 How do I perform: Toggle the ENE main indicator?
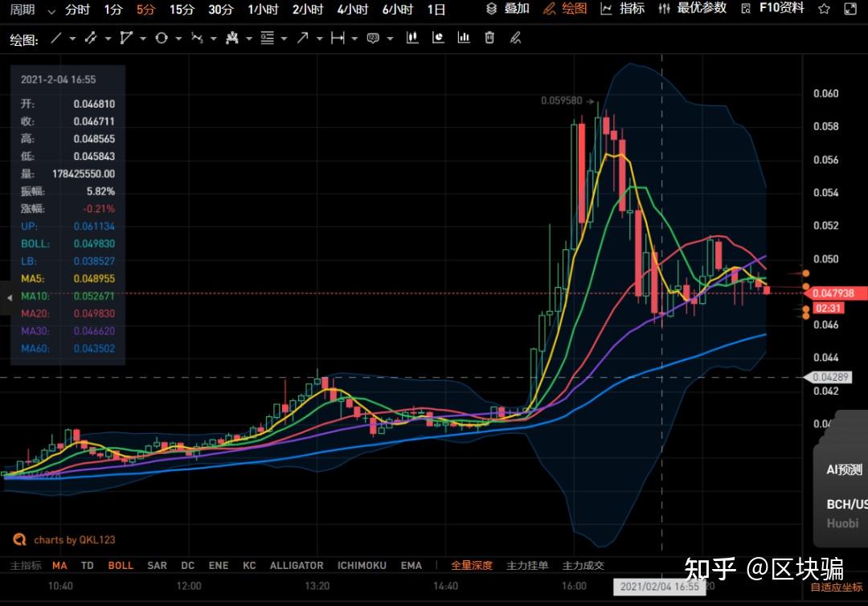(x=219, y=566)
